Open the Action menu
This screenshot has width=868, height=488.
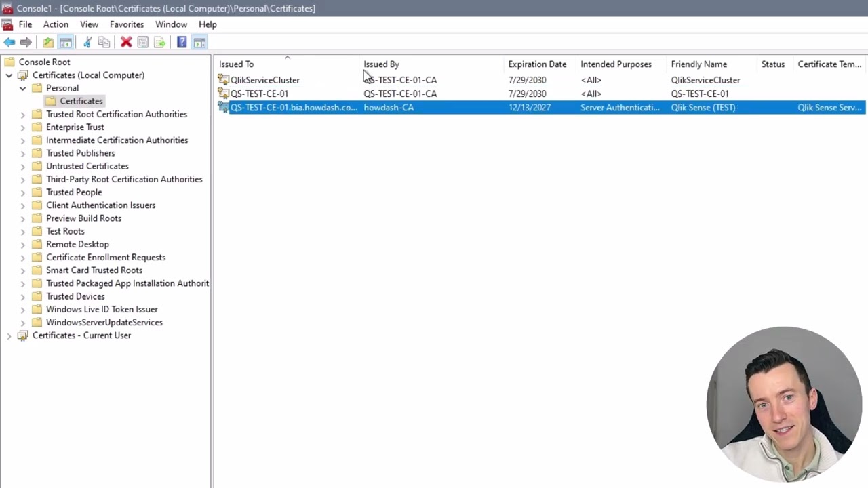[x=56, y=24]
